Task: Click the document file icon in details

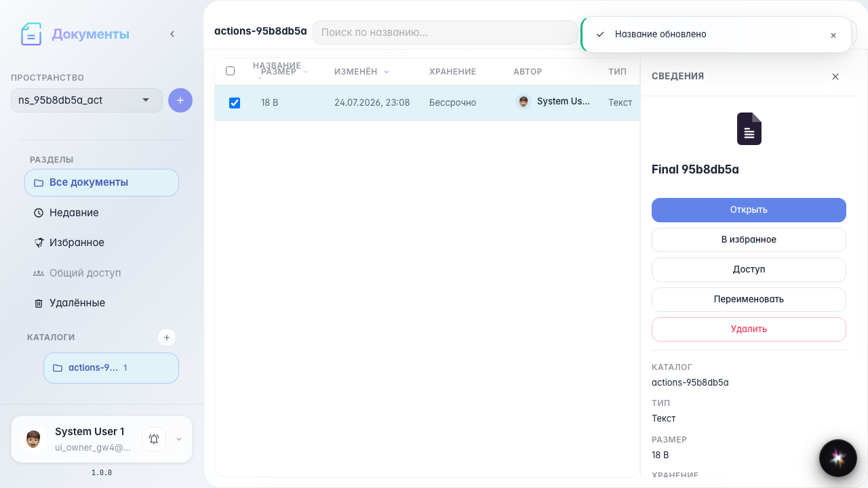Action: click(749, 129)
